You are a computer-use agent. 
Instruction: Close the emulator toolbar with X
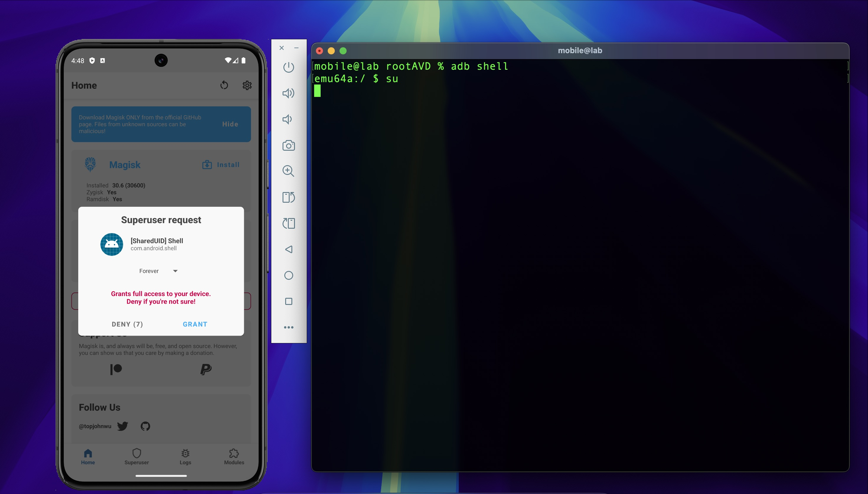click(x=282, y=48)
